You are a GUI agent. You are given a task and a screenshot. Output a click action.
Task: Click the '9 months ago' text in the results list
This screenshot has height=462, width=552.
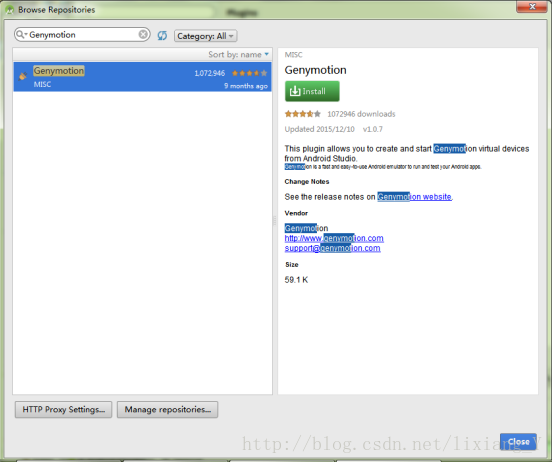(246, 86)
